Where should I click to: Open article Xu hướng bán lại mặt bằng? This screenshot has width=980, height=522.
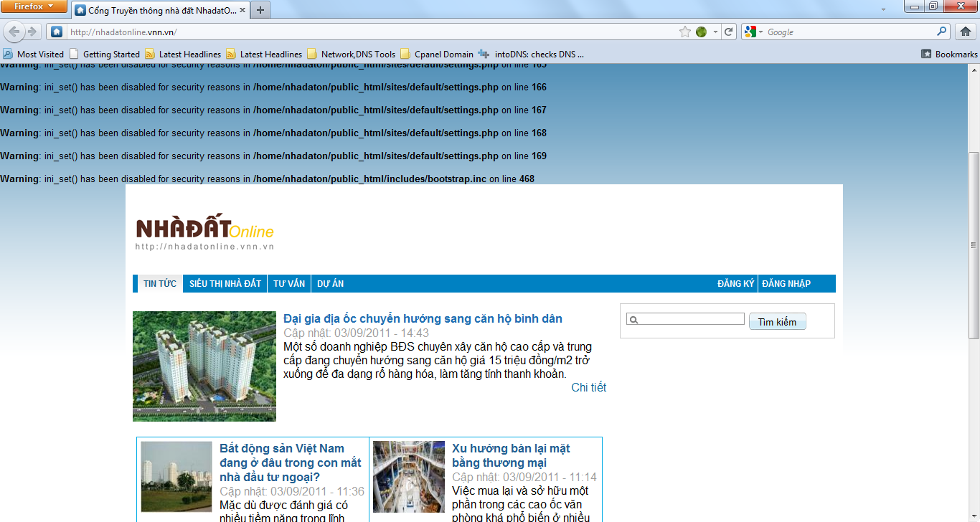point(511,455)
